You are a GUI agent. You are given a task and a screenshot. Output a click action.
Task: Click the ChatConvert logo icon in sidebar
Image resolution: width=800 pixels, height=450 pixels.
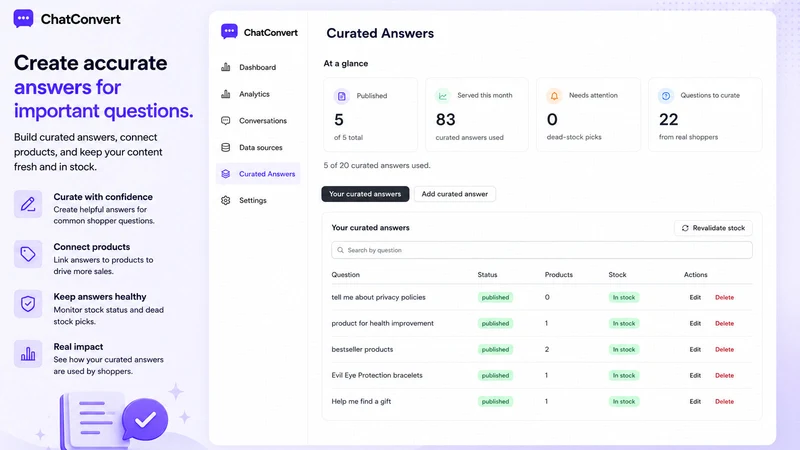(x=229, y=32)
